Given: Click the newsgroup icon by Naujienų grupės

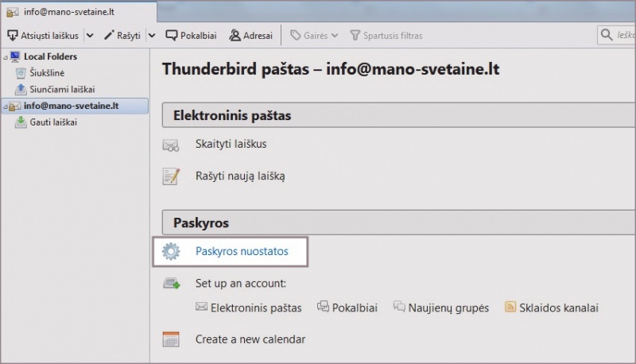Looking at the screenshot, I should (x=399, y=307).
